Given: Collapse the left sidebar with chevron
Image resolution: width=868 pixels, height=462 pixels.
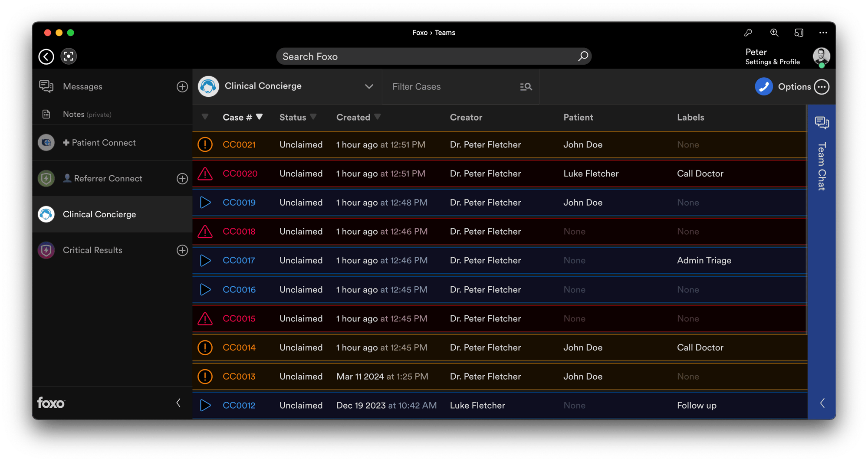Looking at the screenshot, I should point(178,403).
